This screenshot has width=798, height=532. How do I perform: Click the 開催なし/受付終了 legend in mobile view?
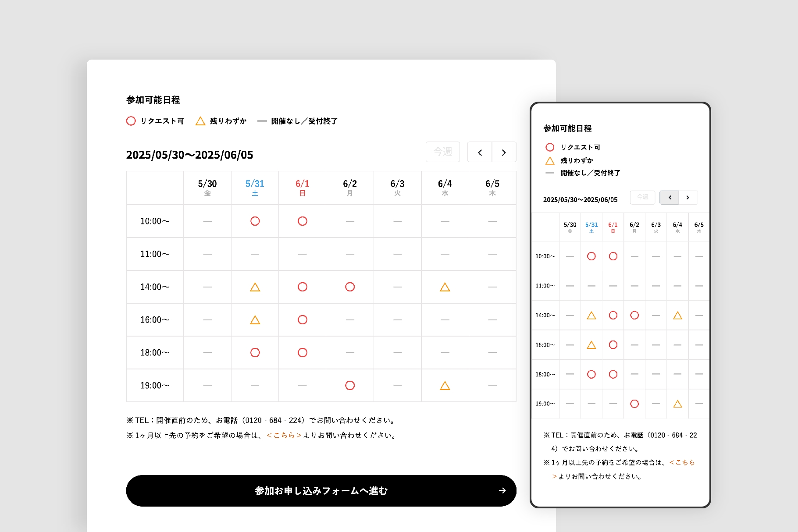[x=583, y=173]
